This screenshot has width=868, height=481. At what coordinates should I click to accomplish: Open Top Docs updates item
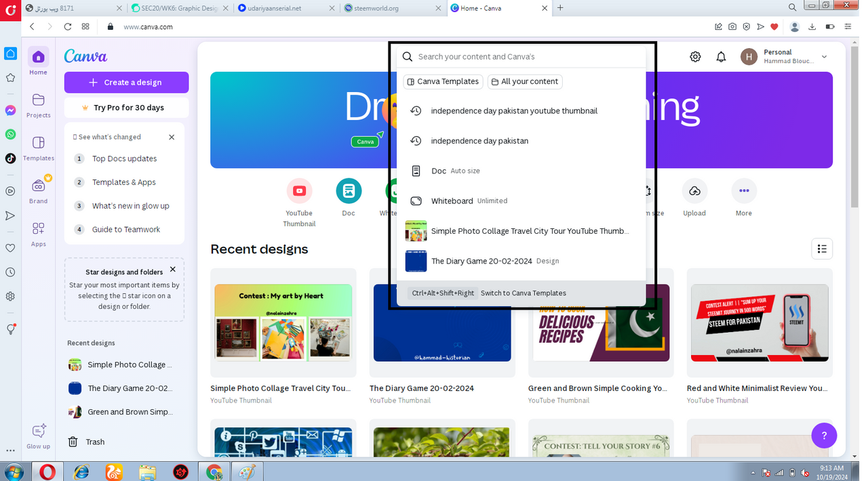pyautogui.click(x=124, y=159)
